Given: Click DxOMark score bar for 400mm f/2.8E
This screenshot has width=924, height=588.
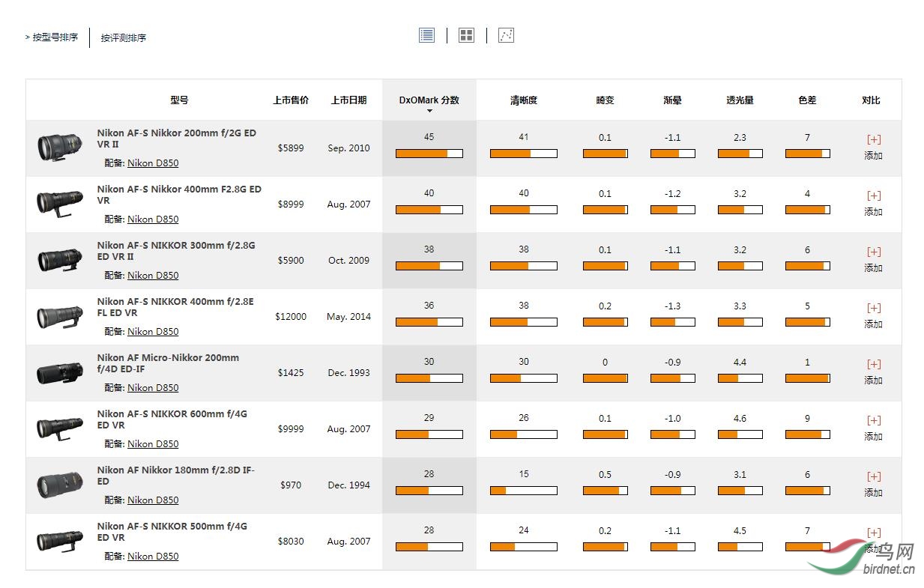Looking at the screenshot, I should (429, 322).
